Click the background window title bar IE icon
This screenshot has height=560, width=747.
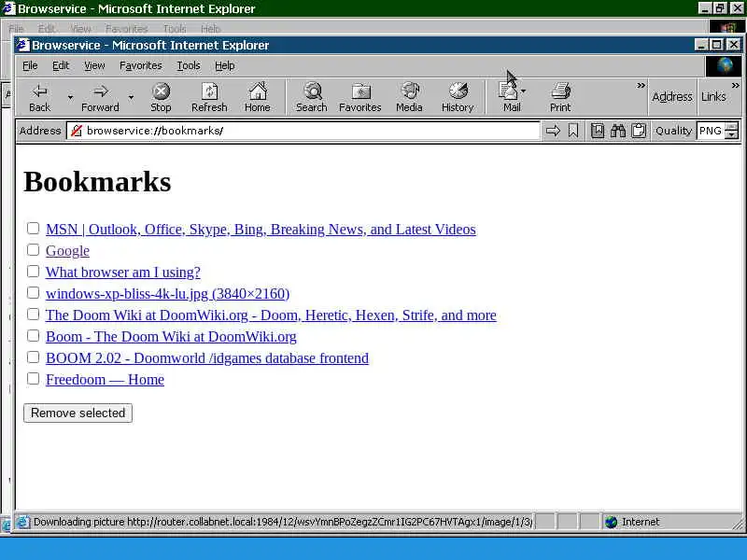pyautogui.click(x=8, y=8)
